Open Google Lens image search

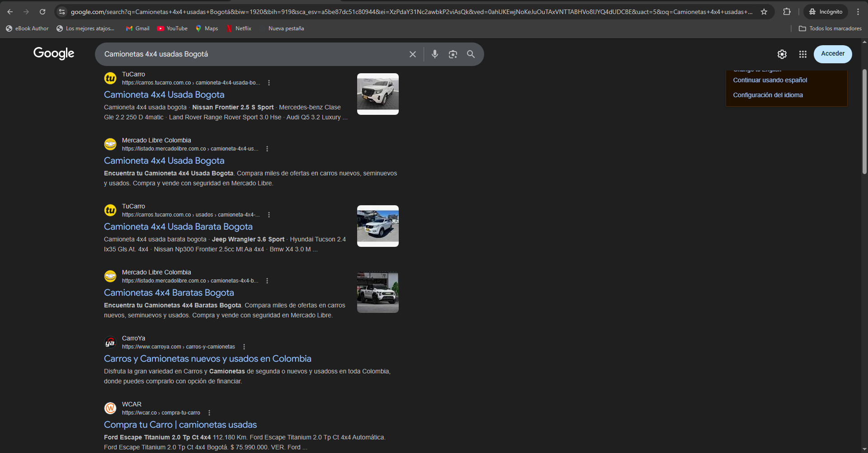[x=453, y=54]
